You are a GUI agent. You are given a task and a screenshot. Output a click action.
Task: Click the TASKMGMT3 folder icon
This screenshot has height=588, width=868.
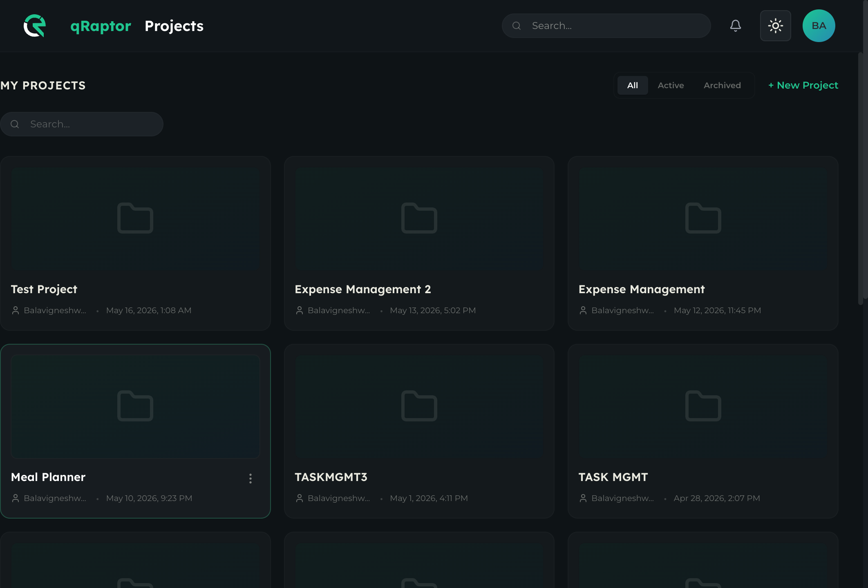[x=419, y=406]
